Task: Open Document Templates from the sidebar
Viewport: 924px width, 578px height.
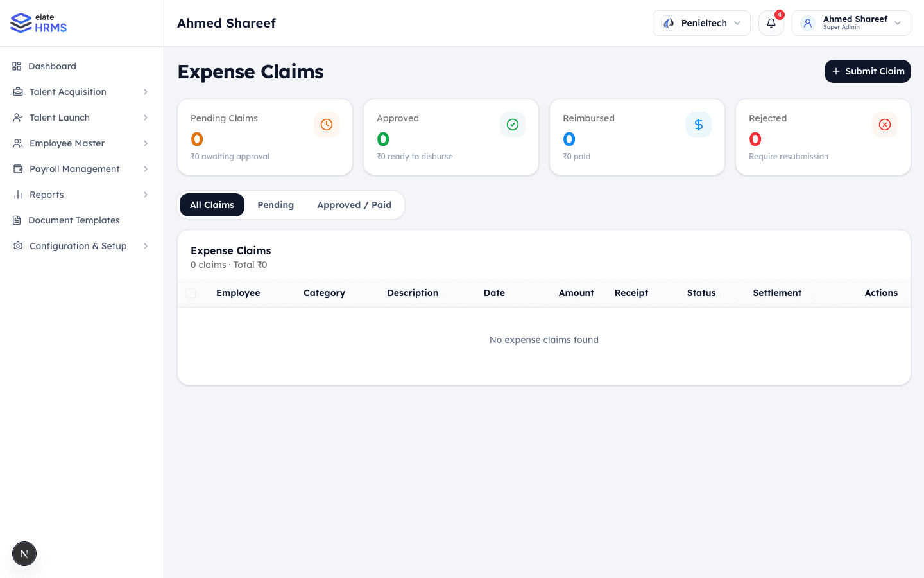Action: tap(74, 220)
